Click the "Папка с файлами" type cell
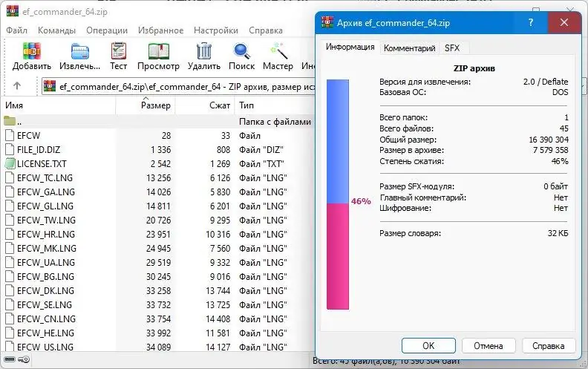This screenshot has height=369, width=588. click(x=275, y=122)
